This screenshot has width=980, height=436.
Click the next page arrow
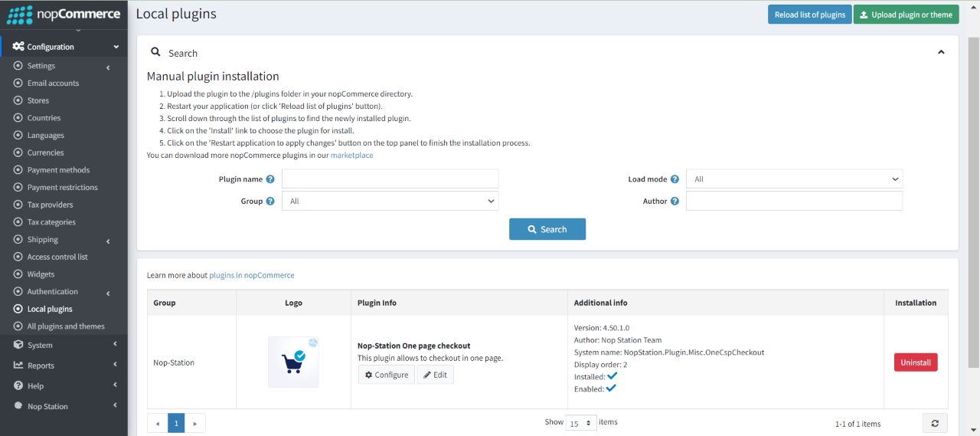pyautogui.click(x=195, y=423)
